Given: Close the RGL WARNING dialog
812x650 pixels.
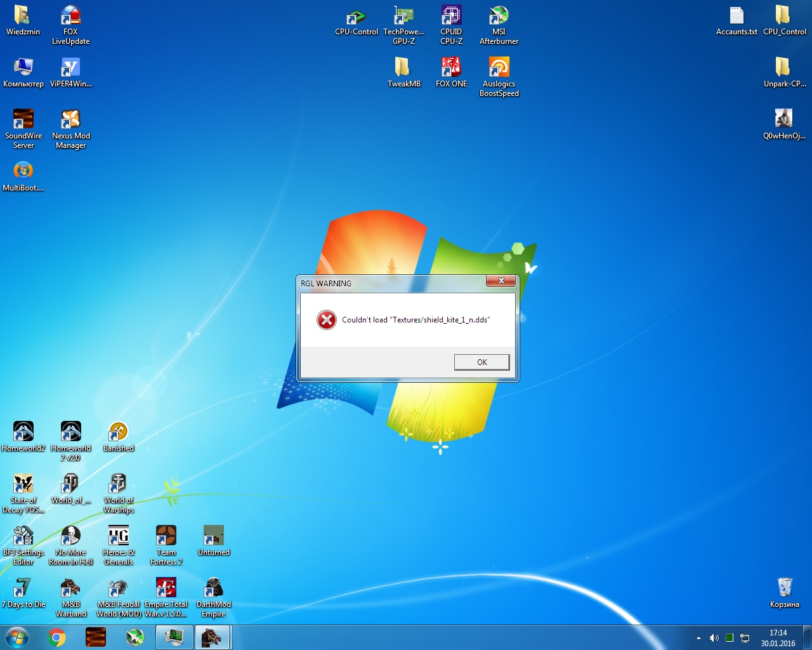Looking at the screenshot, I should (x=501, y=281).
